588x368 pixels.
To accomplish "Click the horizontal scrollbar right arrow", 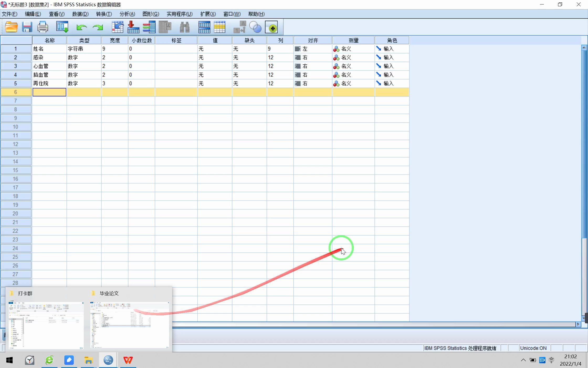I will tap(578, 324).
